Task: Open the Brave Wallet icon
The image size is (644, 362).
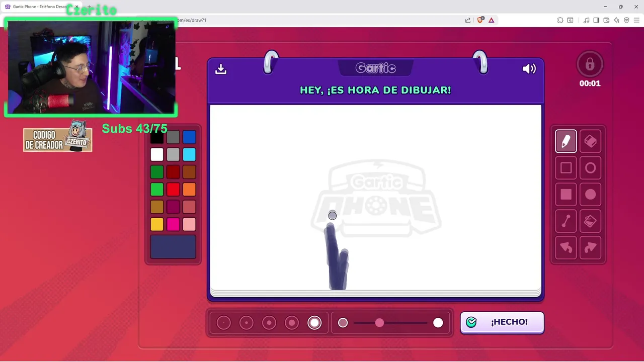Action: point(606,20)
